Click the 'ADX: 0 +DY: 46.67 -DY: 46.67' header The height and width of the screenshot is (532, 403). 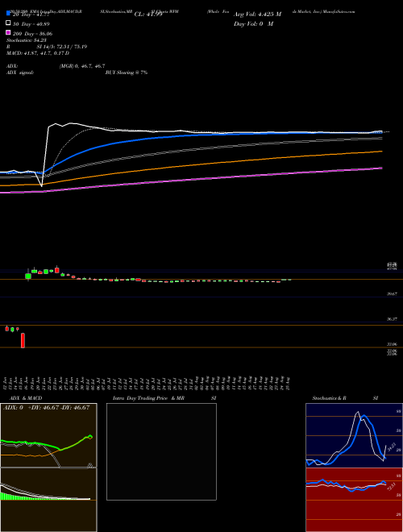click(47, 407)
